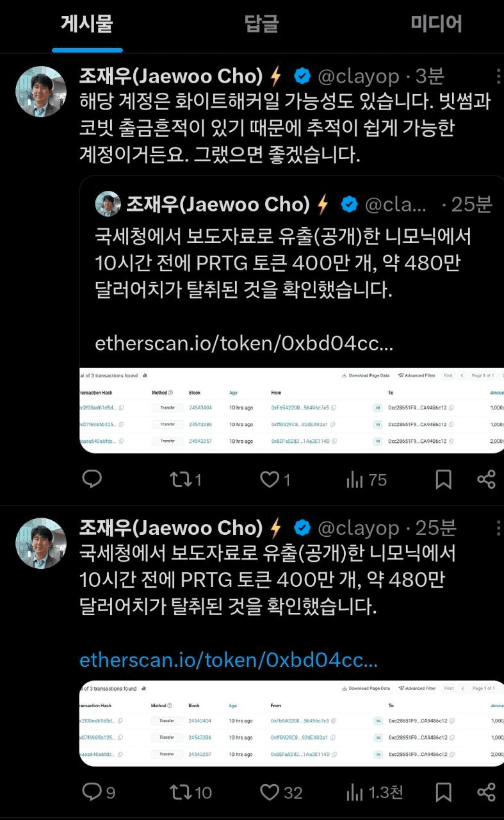Switch to the 미디어 tab

click(x=436, y=24)
